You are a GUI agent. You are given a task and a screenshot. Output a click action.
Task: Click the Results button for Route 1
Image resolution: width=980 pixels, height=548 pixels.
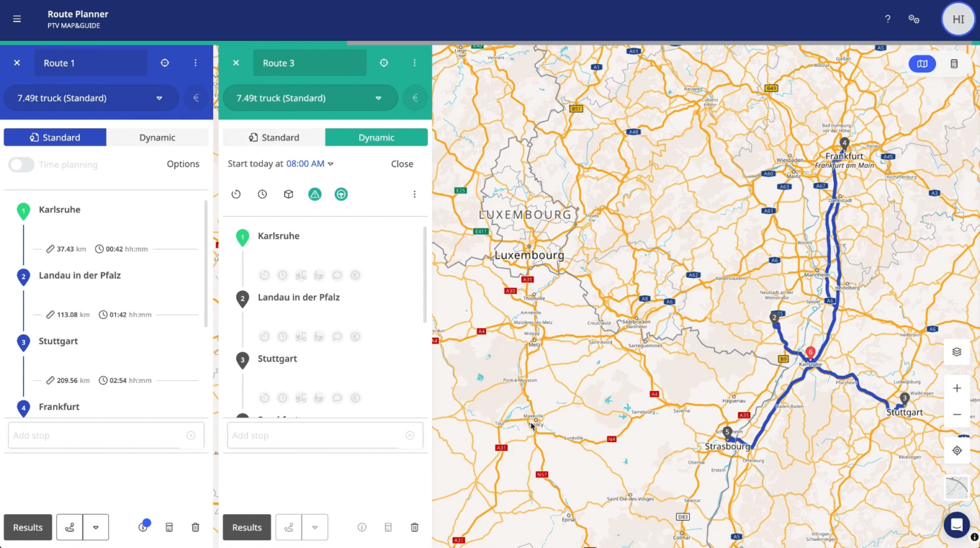27,527
